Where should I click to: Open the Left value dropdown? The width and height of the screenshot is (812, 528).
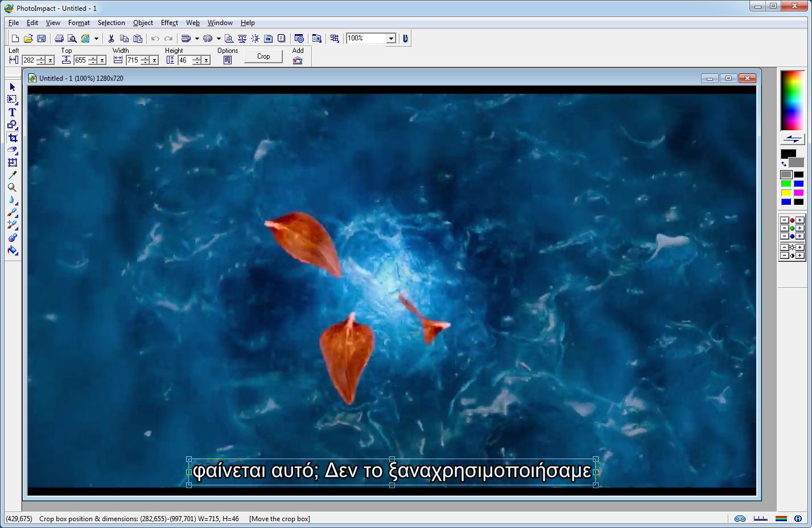[50, 60]
